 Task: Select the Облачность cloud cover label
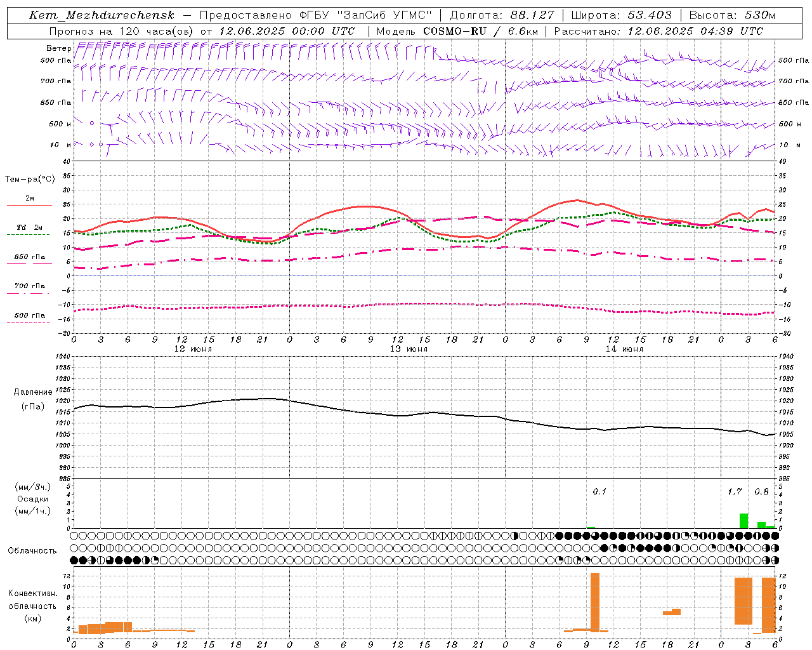tap(32, 550)
